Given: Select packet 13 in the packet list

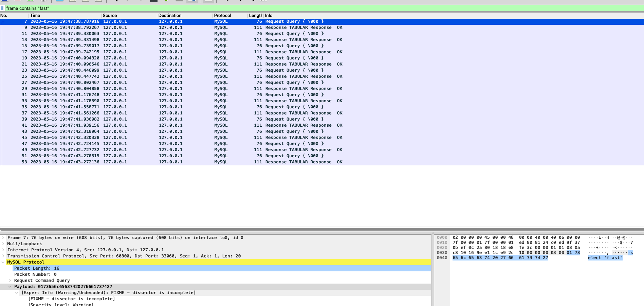Looking at the screenshot, I should click(322, 40).
